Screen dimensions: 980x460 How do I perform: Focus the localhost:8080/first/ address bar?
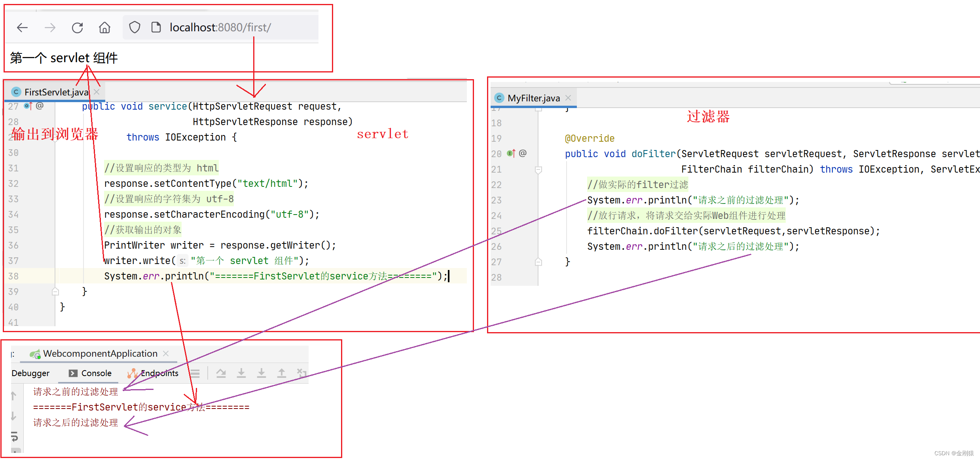pos(220,27)
